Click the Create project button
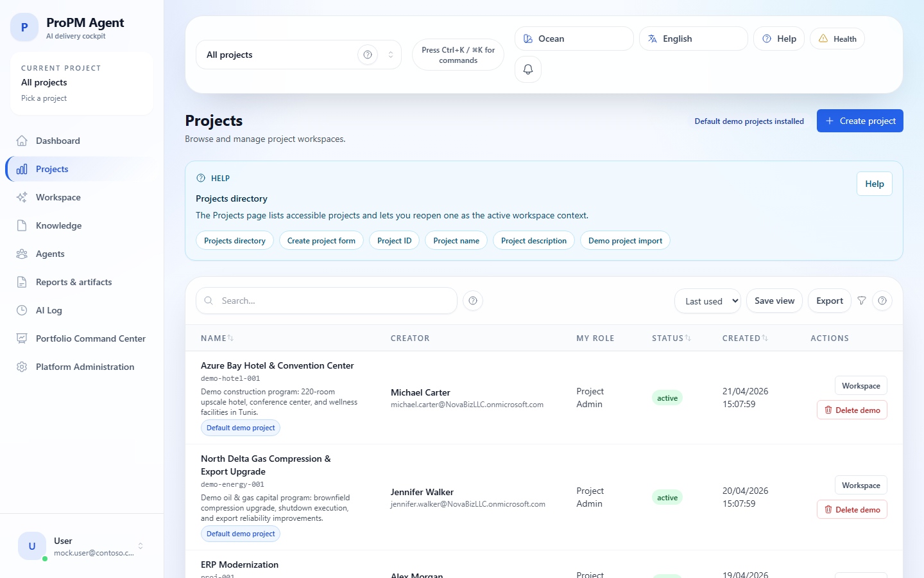 click(860, 121)
